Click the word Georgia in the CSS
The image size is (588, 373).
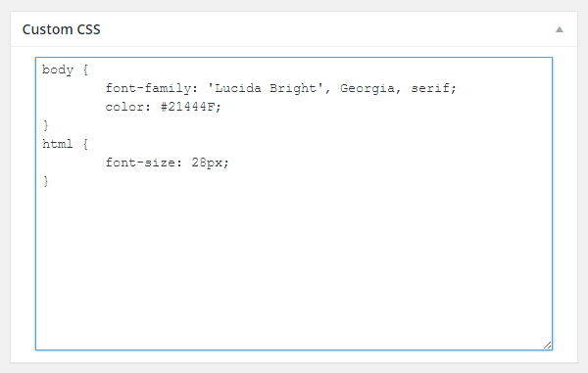[367, 89]
